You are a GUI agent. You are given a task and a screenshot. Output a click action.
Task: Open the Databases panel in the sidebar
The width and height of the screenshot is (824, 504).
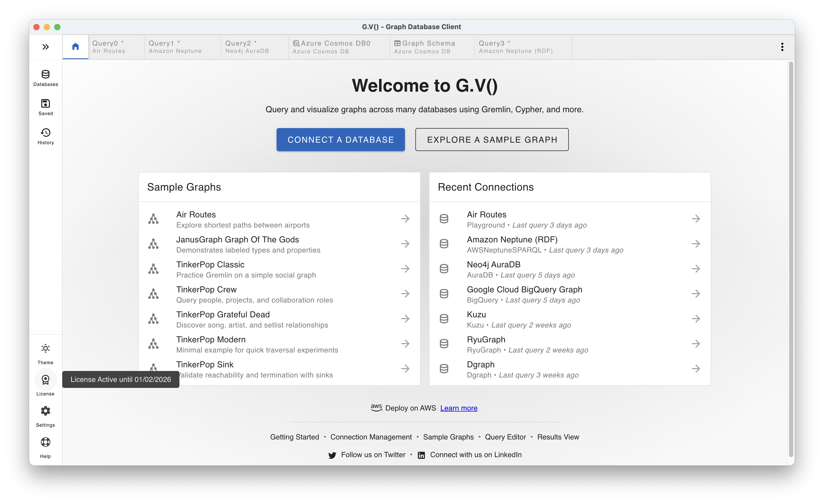[x=46, y=77]
